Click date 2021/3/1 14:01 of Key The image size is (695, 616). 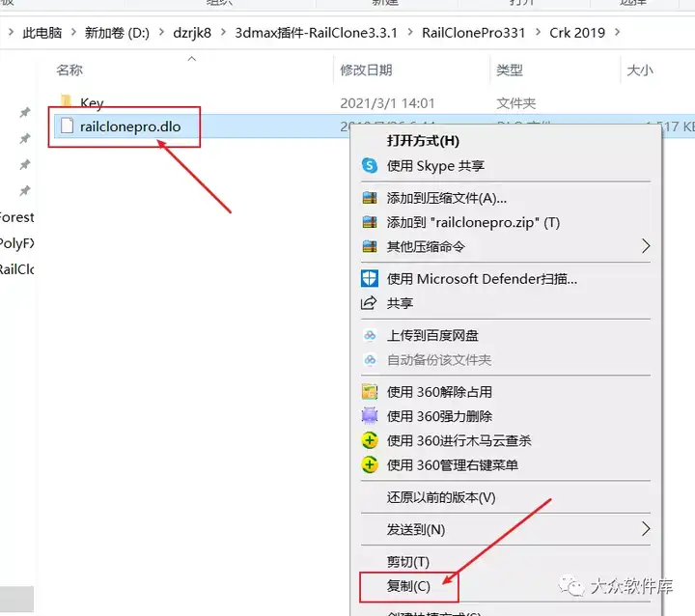[x=387, y=103]
